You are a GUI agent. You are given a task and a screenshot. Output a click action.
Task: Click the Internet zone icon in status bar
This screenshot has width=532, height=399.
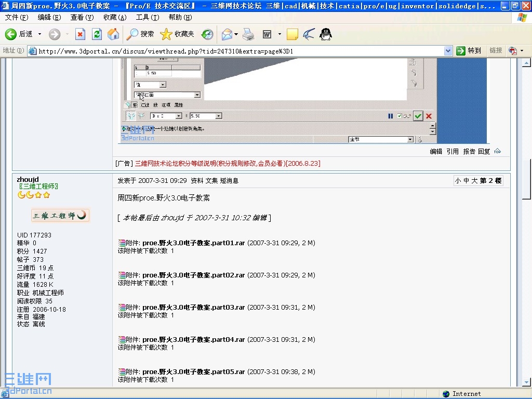pos(446,393)
